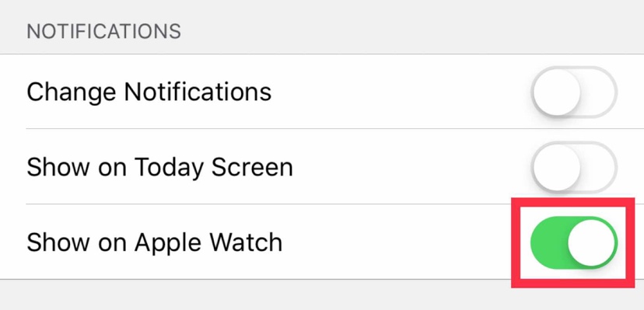Select the Show on Apple Watch row
The image size is (644, 310).
tap(322, 242)
